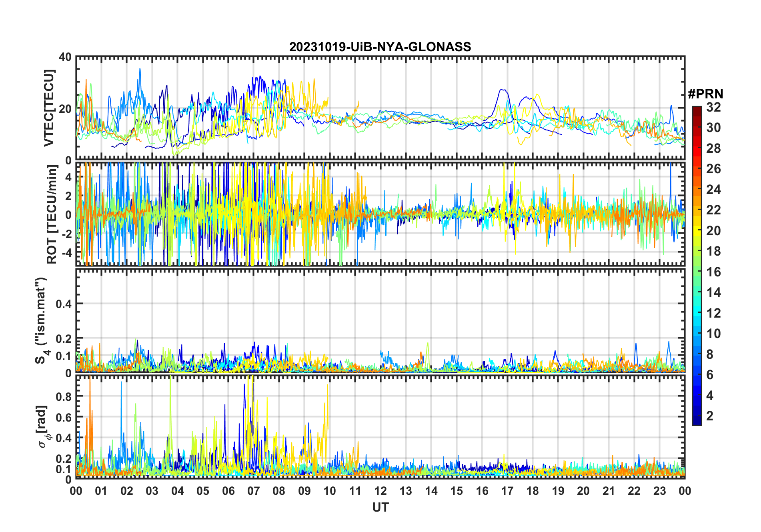Click inside the σφ plot panel
The image size is (761, 532).
point(380,426)
